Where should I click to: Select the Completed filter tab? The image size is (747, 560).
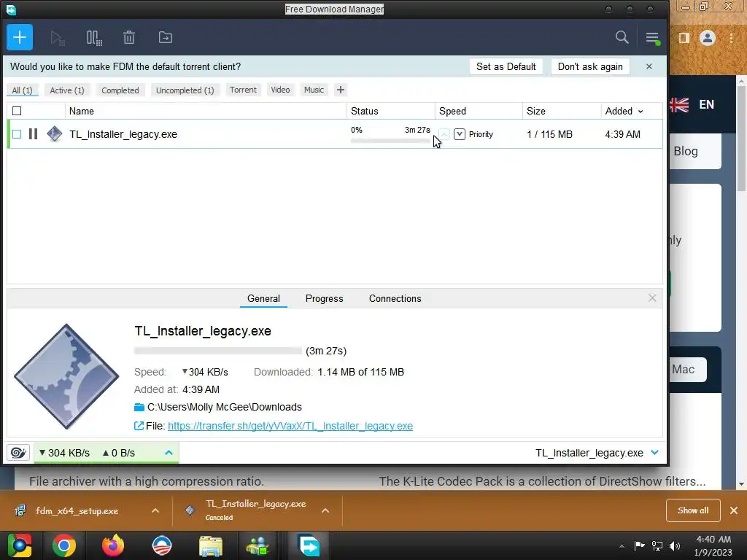(x=120, y=90)
